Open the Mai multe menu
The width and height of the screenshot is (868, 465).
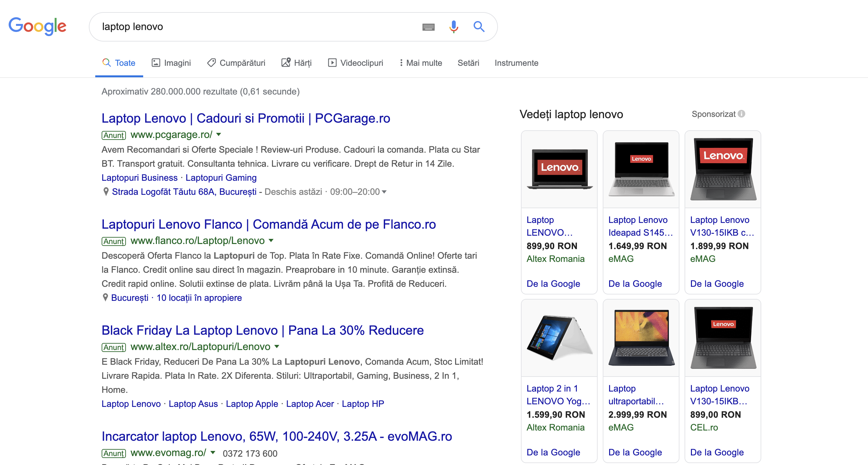point(421,63)
